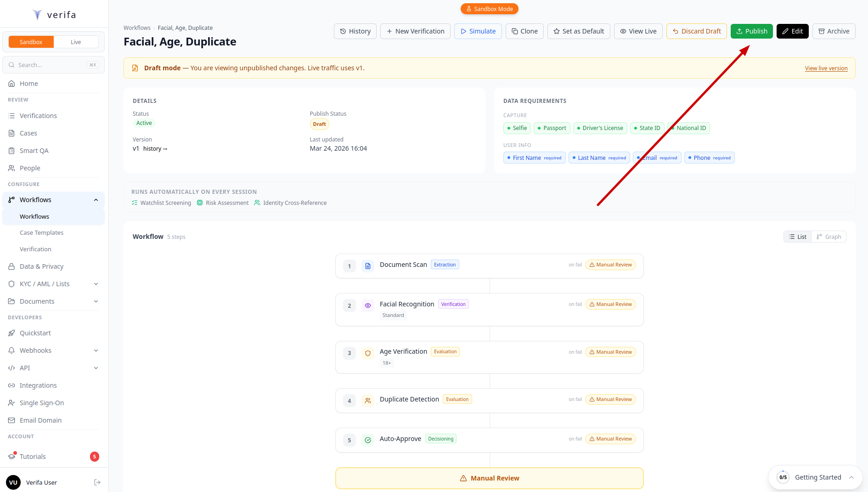Open the History panel
Image resolution: width=868 pixels, height=492 pixels.
click(355, 31)
